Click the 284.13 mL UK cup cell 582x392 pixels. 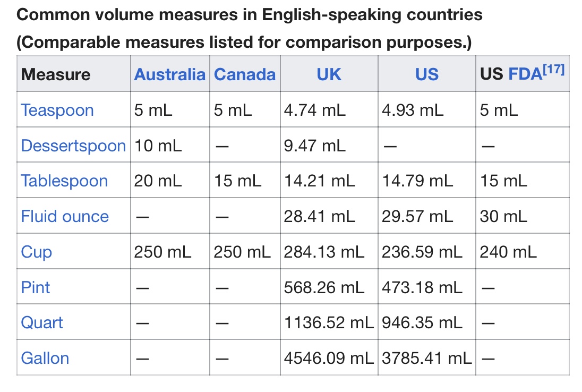[x=324, y=252]
